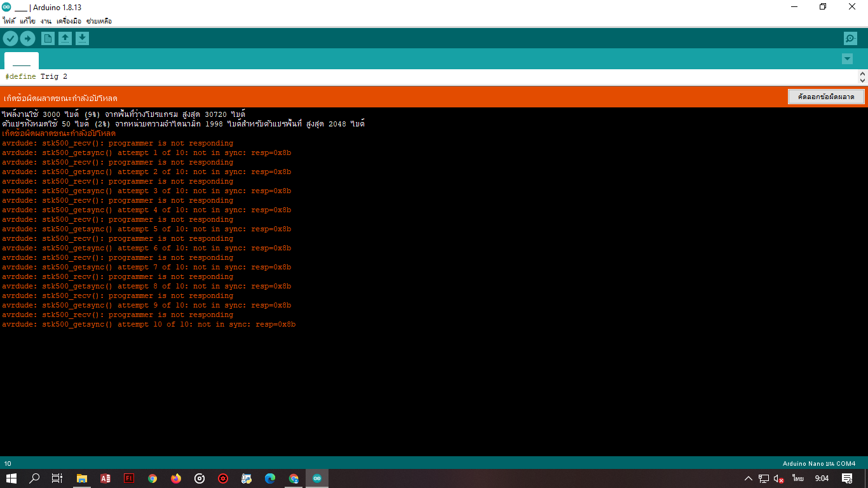
Task: Click the sketch size line showing 30720
Action: 123,114
